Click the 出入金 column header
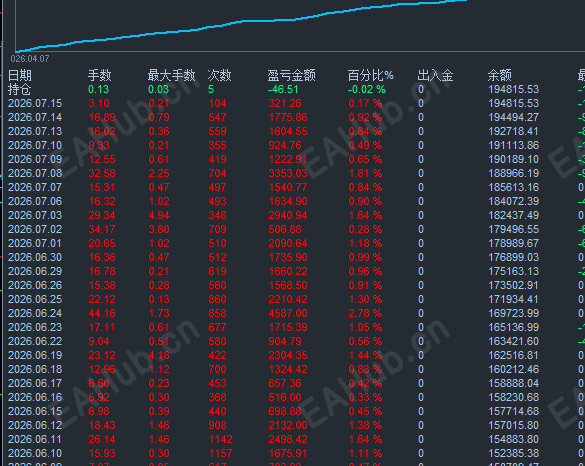Viewport: 585px width, 466px height. 435,75
